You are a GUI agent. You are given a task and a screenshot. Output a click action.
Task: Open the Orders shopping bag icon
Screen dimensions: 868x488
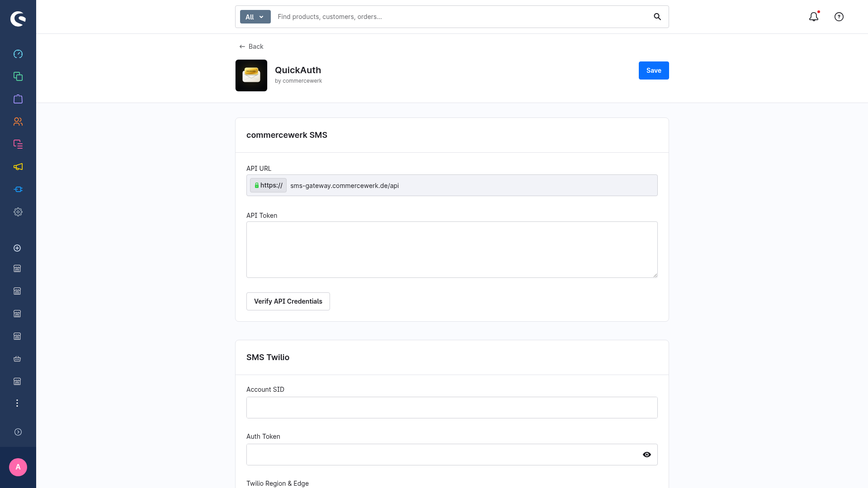coord(18,99)
